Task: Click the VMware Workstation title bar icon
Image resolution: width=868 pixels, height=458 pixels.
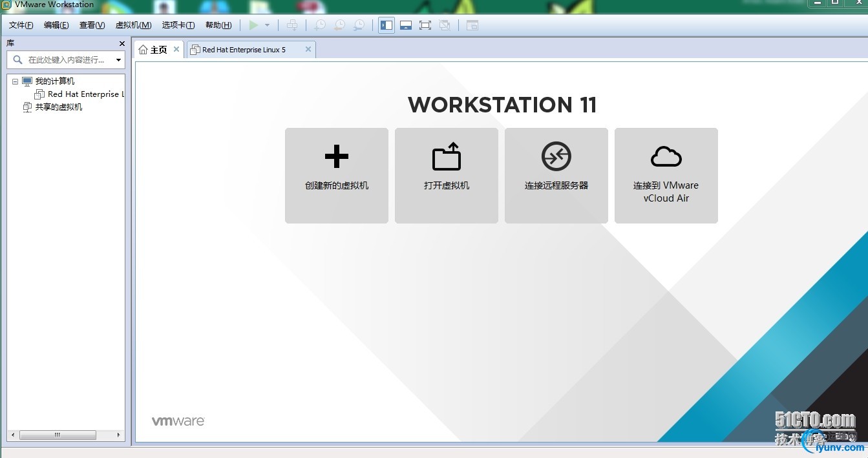Action: 6,5
